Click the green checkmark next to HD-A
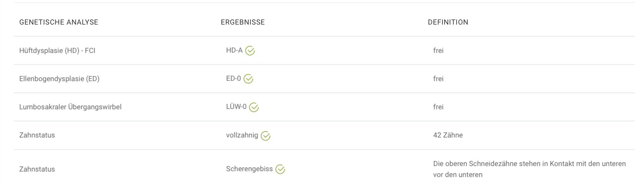This screenshot has width=644, height=187. (x=250, y=51)
